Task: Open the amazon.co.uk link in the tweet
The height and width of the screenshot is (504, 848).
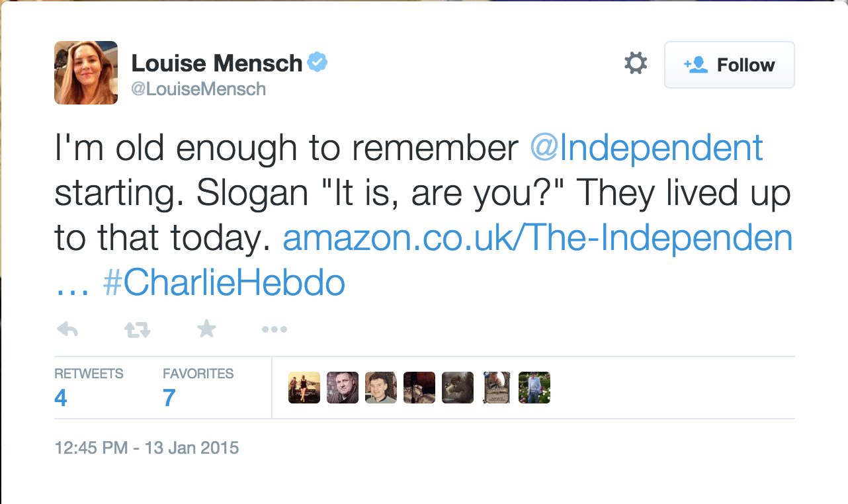Action: tap(537, 238)
